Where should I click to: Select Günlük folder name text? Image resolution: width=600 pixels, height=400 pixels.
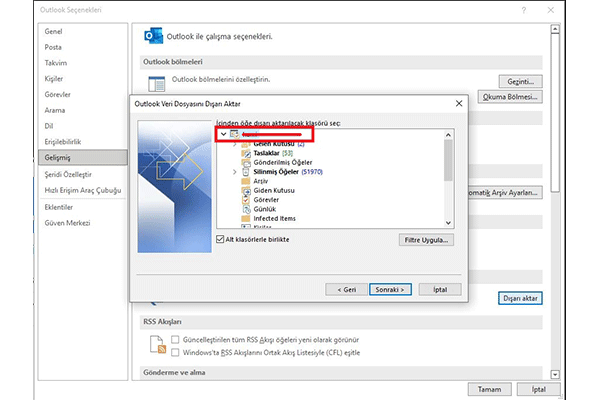264,209
